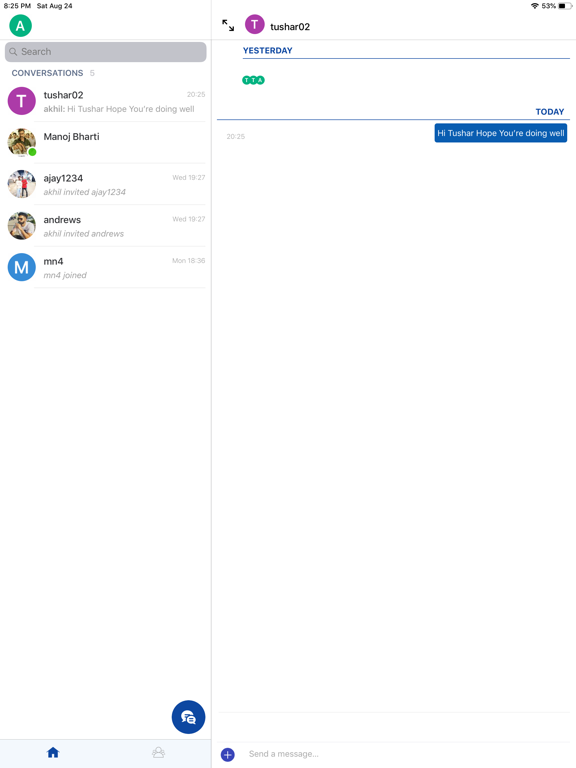Open the ajay1234 conversation
576x768 pixels.
point(105,184)
